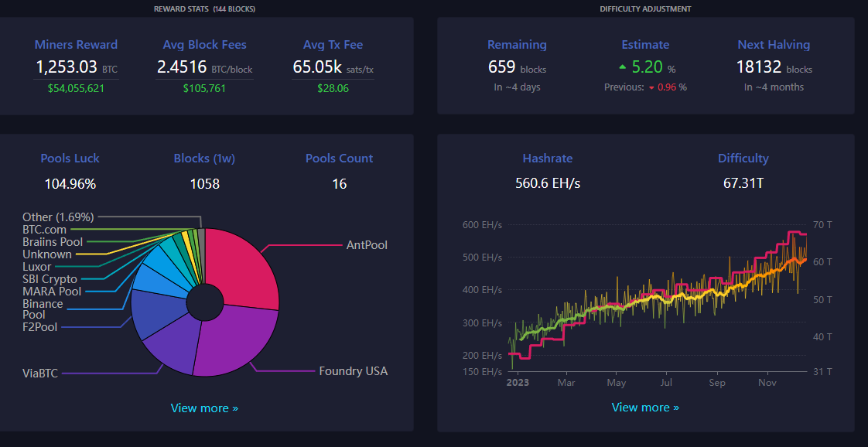Click the Nov marker on chart timeline

click(x=767, y=383)
